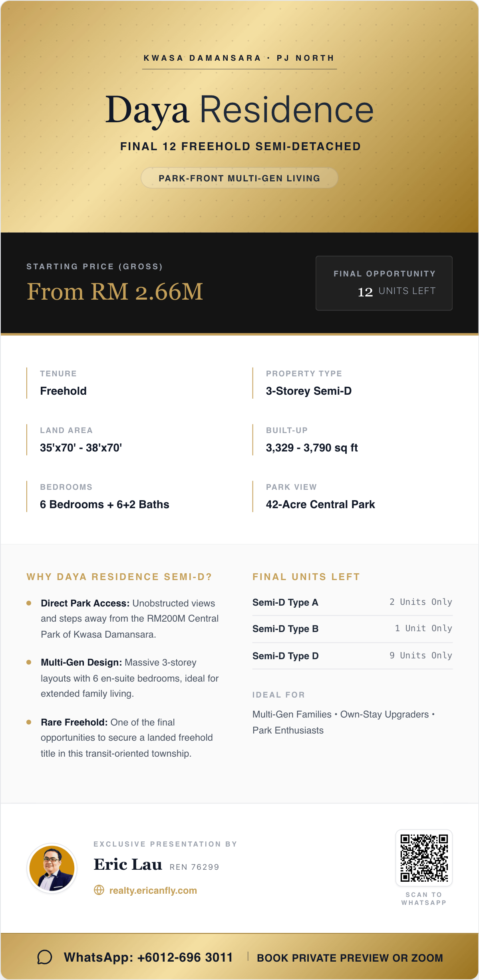Viewport: 479px width, 980px height.
Task: Click the Kwasa Damansara PJ North header
Action: 239,58
